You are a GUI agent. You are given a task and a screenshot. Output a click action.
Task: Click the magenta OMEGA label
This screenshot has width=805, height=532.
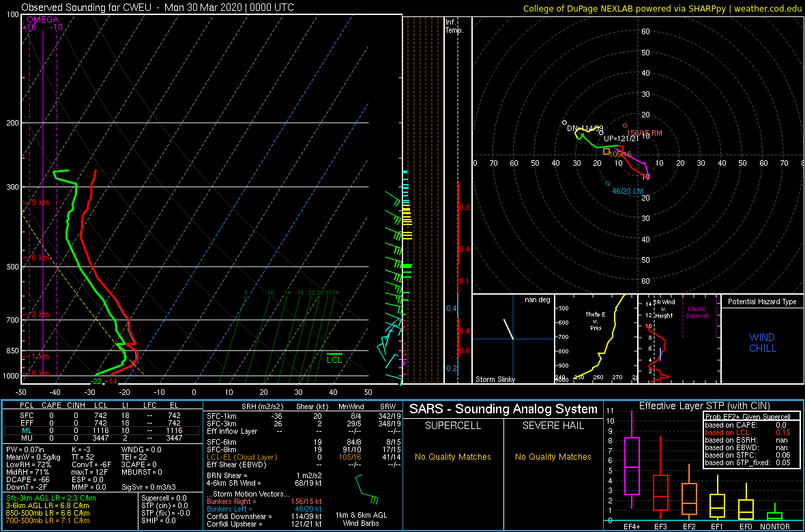point(42,20)
